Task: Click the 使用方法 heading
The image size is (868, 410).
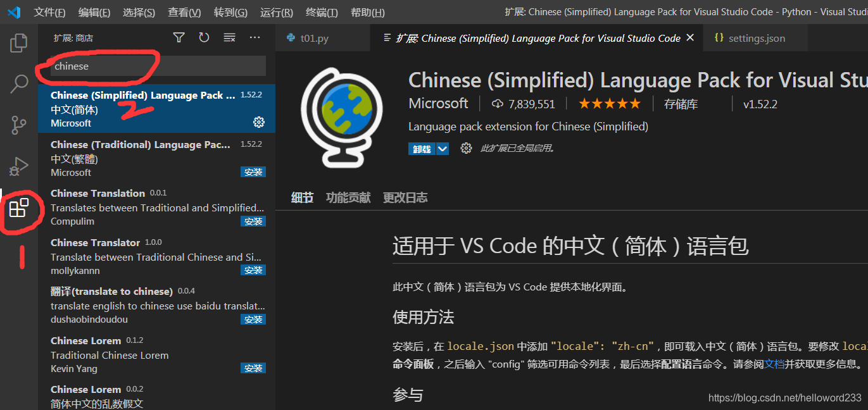Action: click(423, 317)
